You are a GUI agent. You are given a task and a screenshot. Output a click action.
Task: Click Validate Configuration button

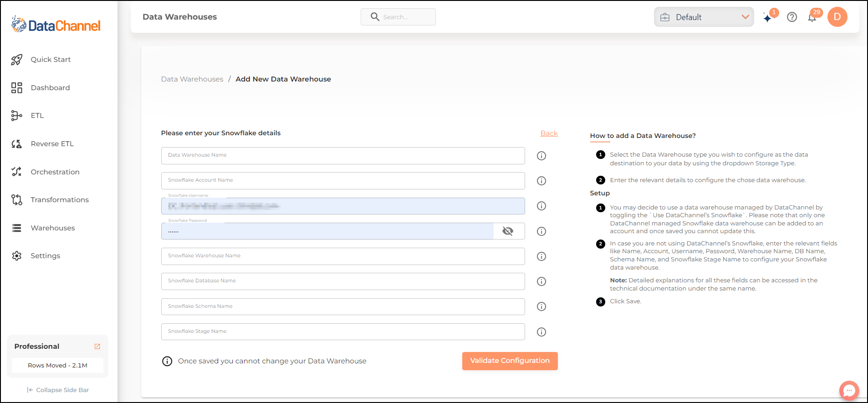tap(510, 361)
